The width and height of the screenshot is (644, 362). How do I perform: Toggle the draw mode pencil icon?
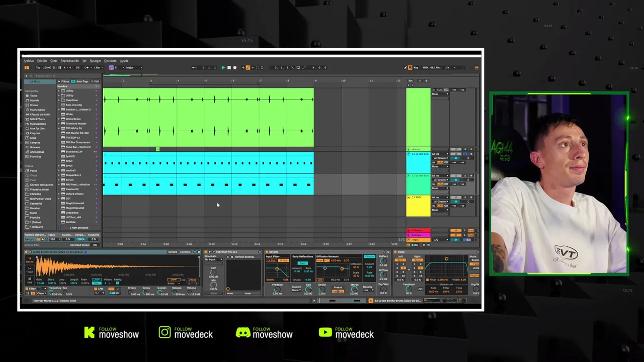406,67
